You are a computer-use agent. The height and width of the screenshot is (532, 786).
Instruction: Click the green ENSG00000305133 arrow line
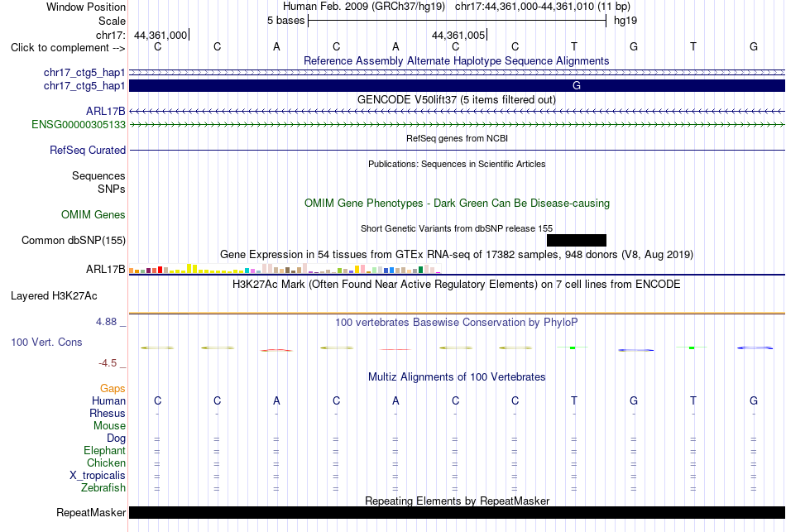(457, 124)
